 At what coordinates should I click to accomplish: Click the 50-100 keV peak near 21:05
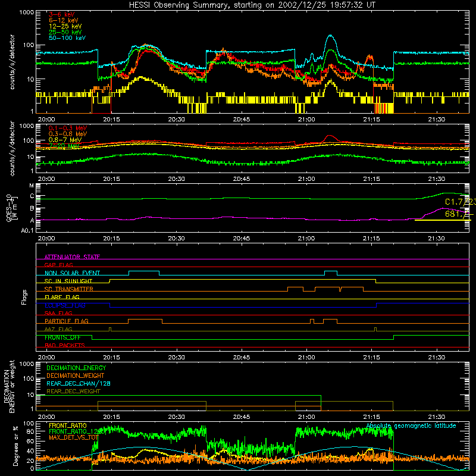point(330,36)
